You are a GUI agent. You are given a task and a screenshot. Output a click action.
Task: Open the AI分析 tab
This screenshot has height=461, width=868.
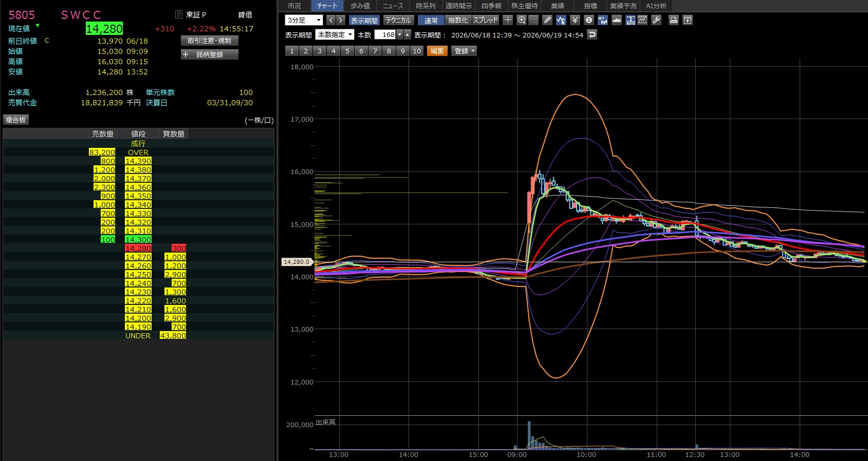(x=656, y=6)
